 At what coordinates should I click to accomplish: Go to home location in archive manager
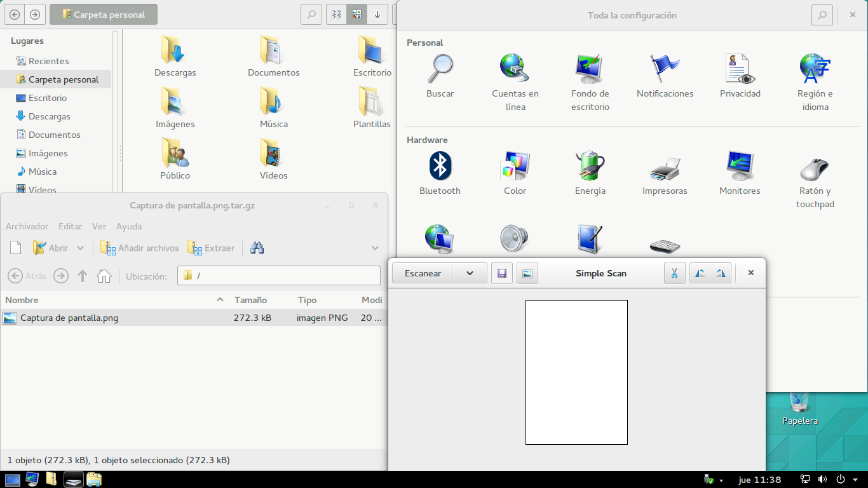pyautogui.click(x=104, y=276)
